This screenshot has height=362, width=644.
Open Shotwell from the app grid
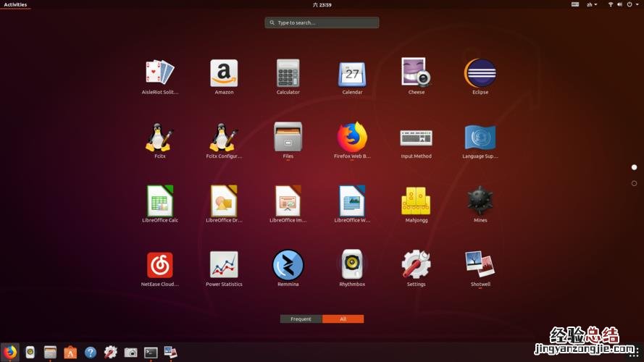coord(480,269)
